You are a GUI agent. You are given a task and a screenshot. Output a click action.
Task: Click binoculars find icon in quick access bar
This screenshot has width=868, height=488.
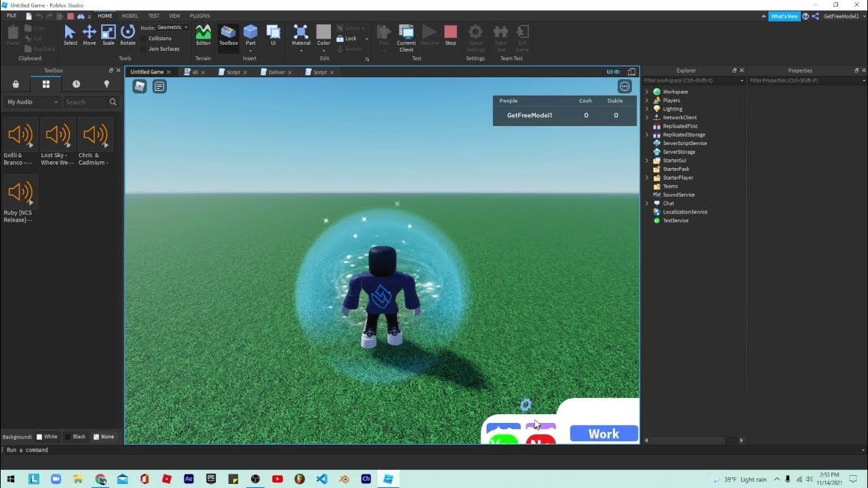pyautogui.click(x=81, y=16)
